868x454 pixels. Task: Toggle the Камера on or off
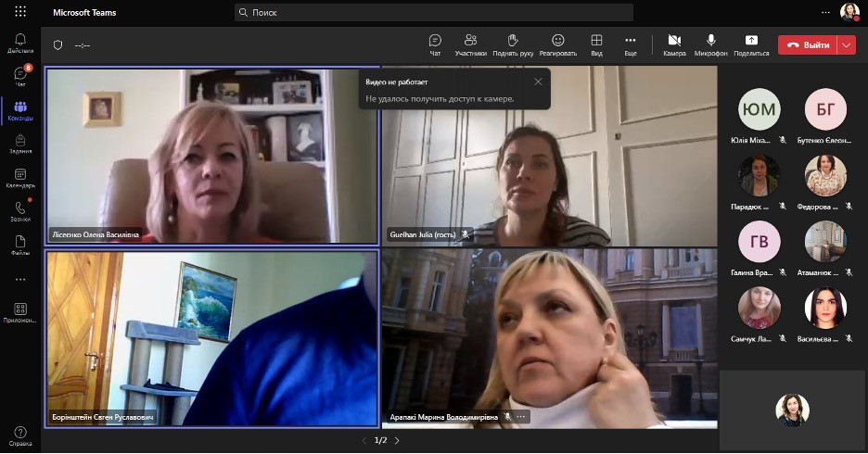(x=674, y=44)
